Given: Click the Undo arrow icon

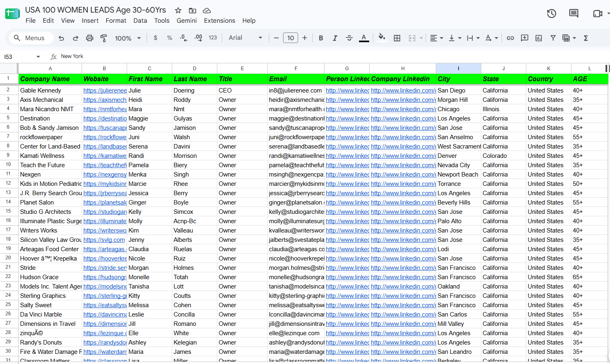Looking at the screenshot, I should pyautogui.click(x=61, y=38).
